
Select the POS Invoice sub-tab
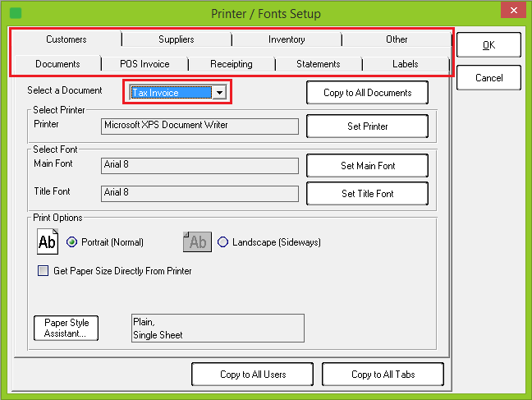click(144, 64)
